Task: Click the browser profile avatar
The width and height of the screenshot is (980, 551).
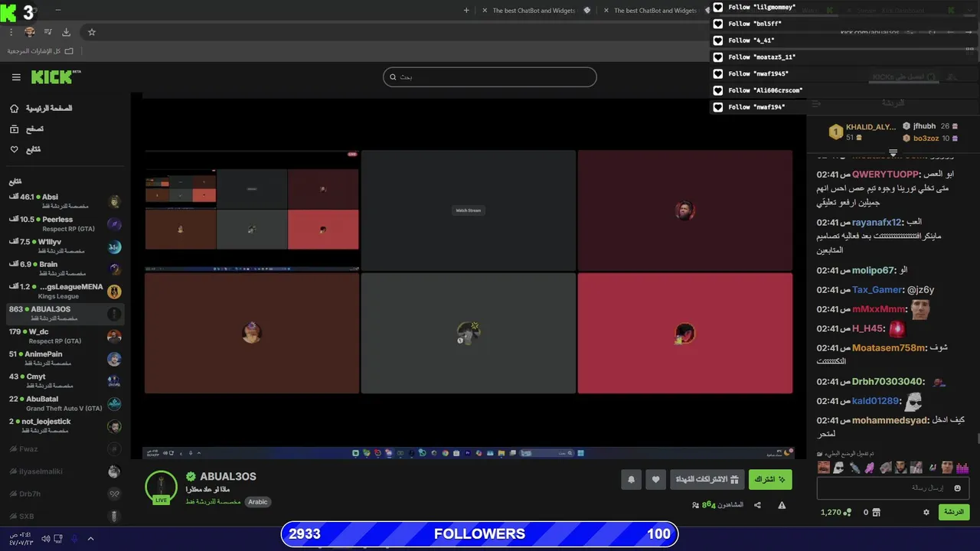Action: coord(30,32)
